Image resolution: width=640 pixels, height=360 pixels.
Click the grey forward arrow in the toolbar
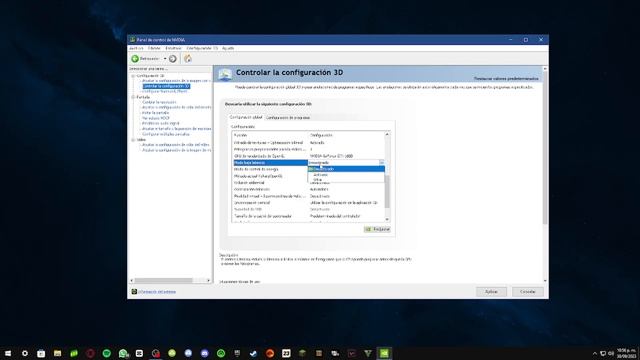[x=173, y=59]
